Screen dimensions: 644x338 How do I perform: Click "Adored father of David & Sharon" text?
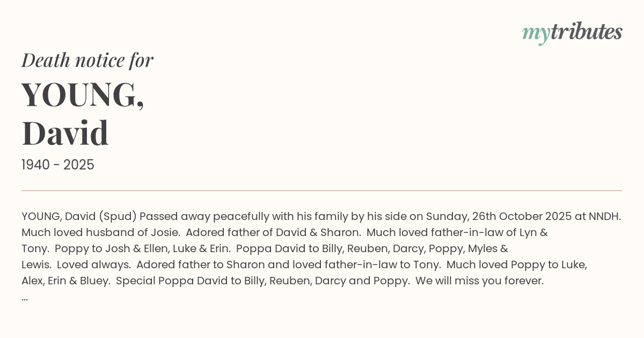click(273, 232)
